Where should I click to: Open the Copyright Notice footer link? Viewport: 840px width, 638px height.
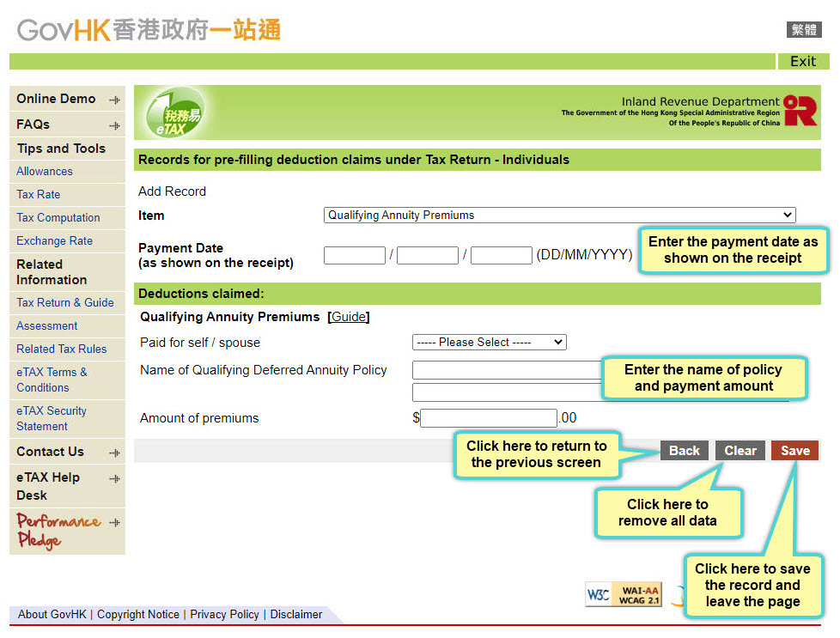point(138,615)
